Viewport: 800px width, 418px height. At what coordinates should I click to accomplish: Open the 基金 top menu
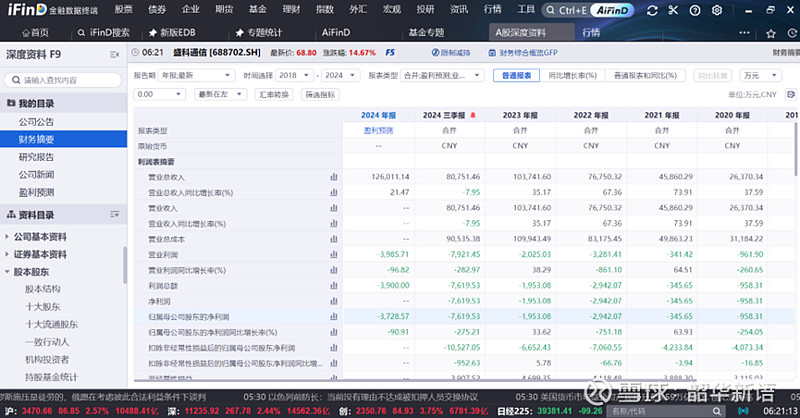(258, 10)
